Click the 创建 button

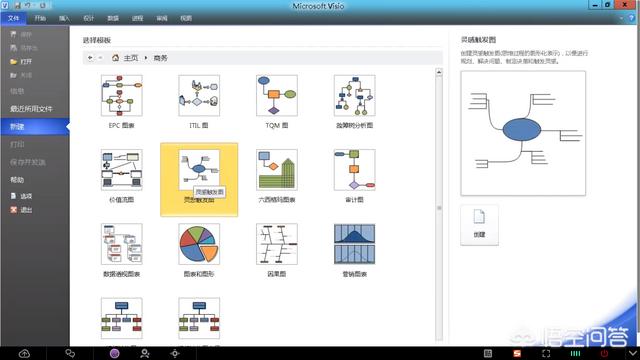(x=479, y=225)
